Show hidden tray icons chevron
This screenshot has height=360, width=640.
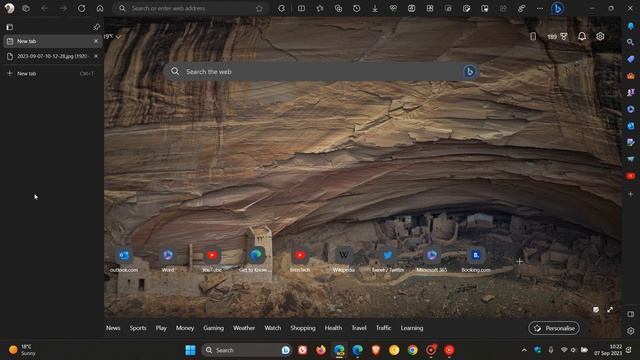tap(524, 350)
